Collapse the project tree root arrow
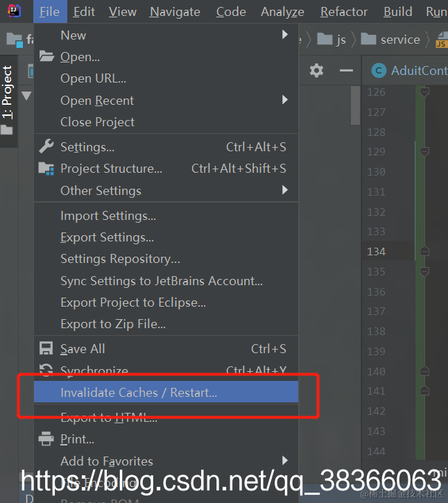The height and width of the screenshot is (503, 448). tap(26, 96)
